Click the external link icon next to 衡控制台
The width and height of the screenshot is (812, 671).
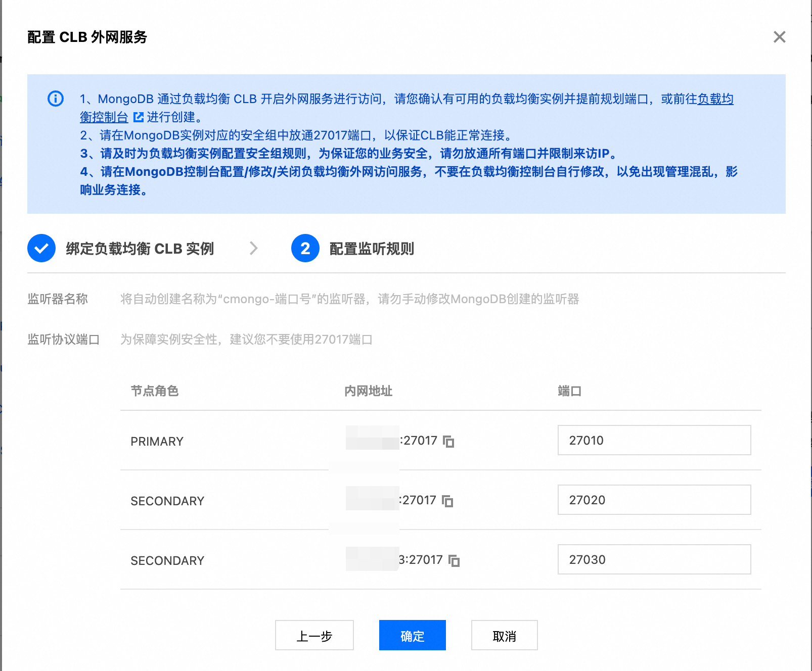[x=138, y=117]
